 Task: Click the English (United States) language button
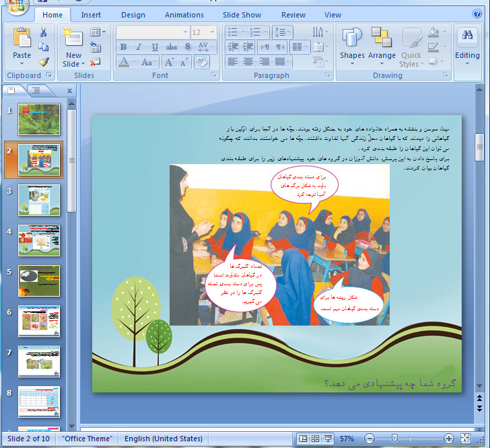pyautogui.click(x=164, y=439)
